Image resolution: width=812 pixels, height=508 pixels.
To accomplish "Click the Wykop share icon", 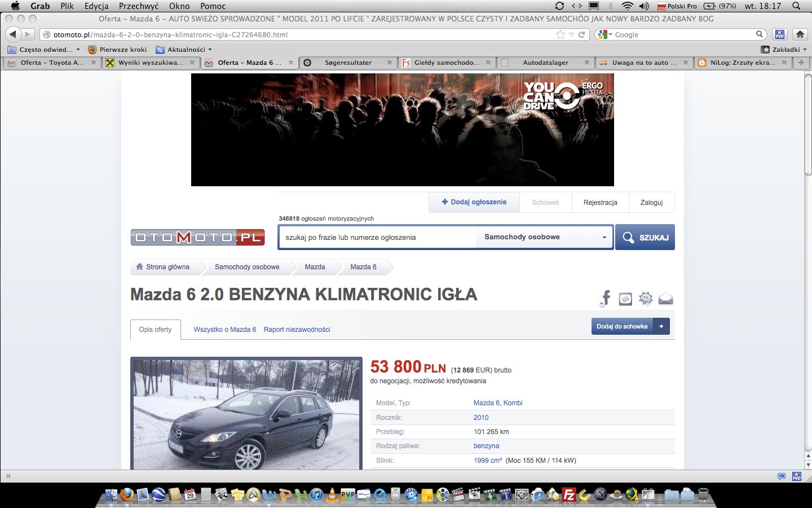I will click(x=625, y=299).
